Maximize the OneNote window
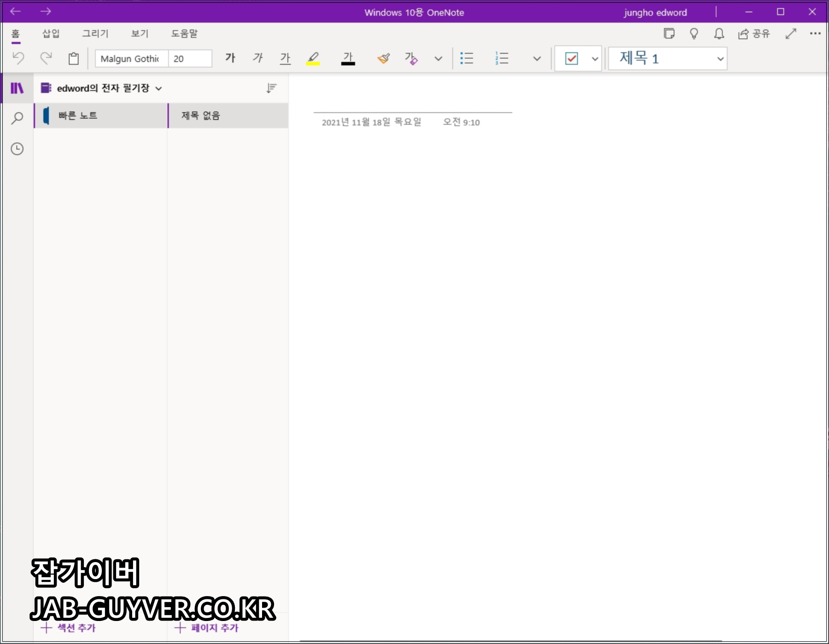This screenshot has height=644, width=829. [x=781, y=12]
